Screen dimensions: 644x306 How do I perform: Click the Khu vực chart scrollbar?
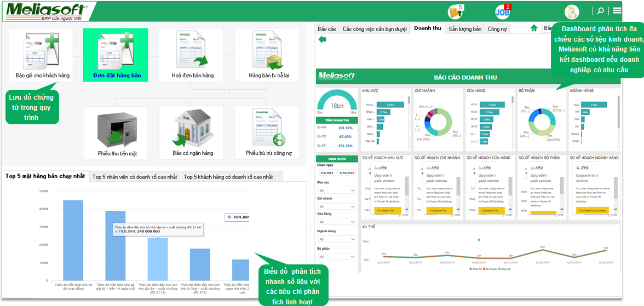pyautogui.click(x=409, y=100)
